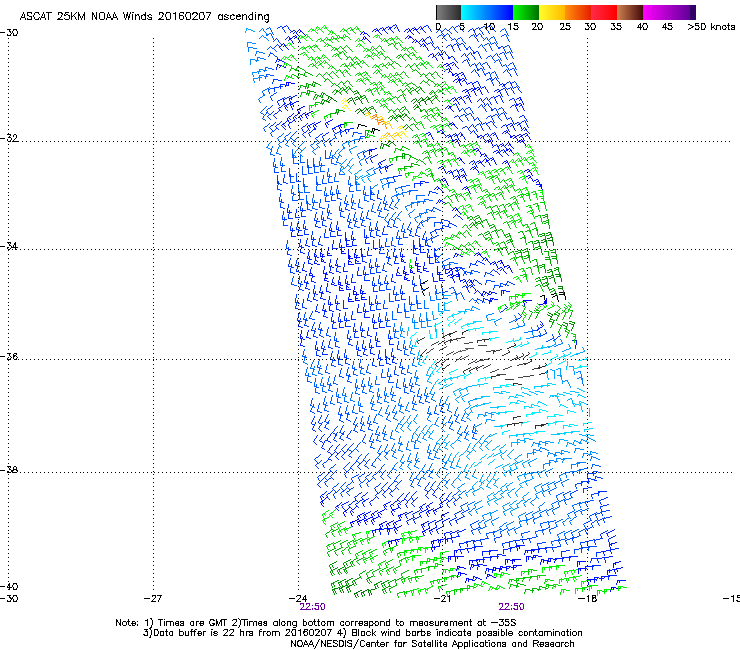Click the 'NOAA/NESDIS/Center for Satellite Applications and Research' credit
Image resolution: width=740 pixels, height=650 pixels.
pyautogui.click(x=432, y=644)
